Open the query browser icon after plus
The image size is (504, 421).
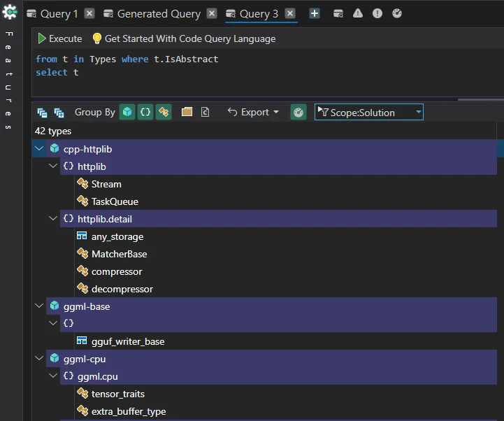pos(338,13)
